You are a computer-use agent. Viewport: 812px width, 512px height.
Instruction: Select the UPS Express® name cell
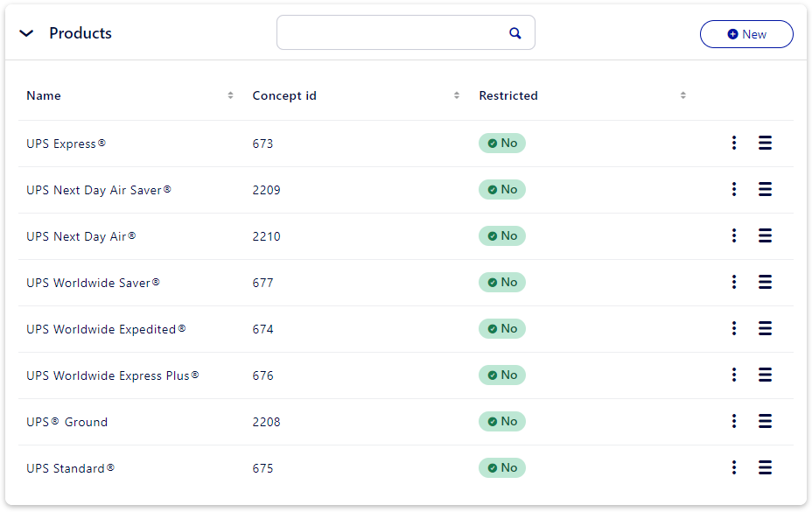pyautogui.click(x=66, y=144)
